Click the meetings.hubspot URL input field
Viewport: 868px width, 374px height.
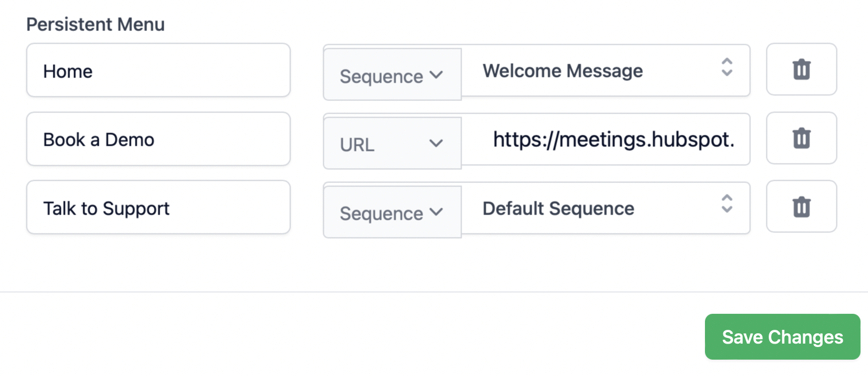coord(609,139)
